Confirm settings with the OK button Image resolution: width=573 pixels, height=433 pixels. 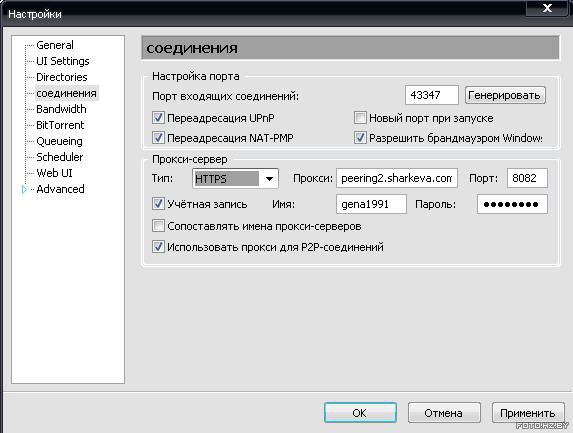(x=360, y=413)
